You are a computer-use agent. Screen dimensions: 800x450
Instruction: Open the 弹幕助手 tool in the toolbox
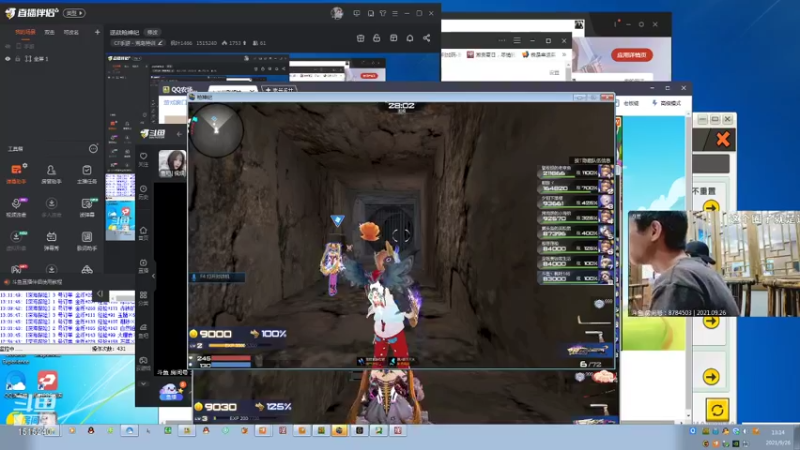[16, 173]
